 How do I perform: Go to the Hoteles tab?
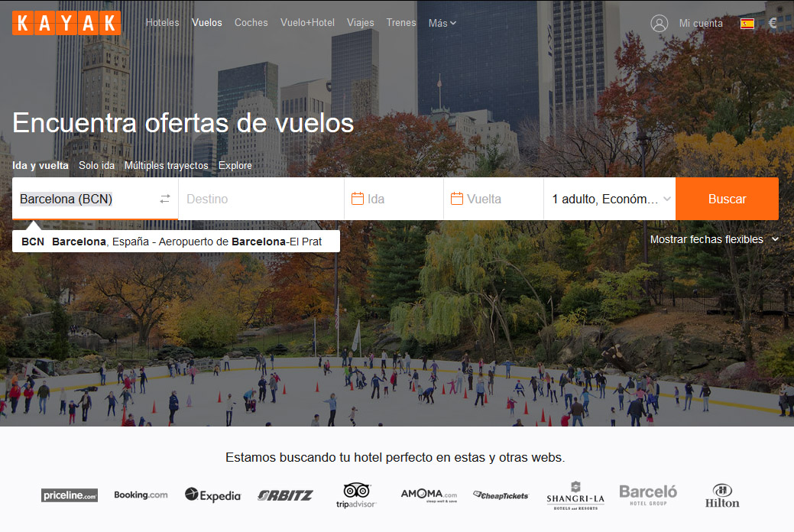click(162, 23)
